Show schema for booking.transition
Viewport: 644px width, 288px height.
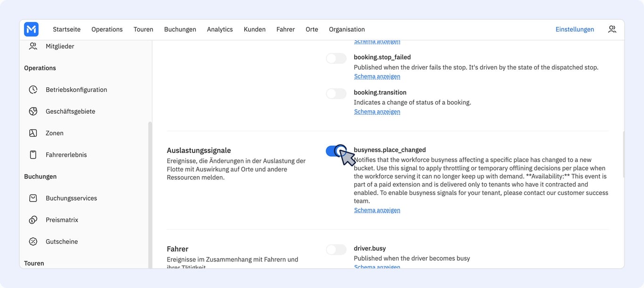(377, 112)
